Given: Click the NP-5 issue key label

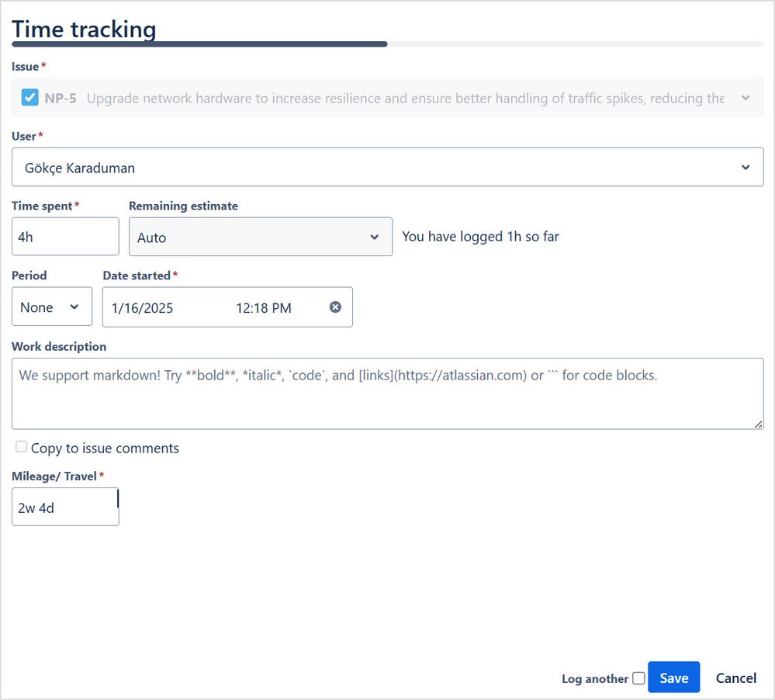Looking at the screenshot, I should click(x=61, y=98).
